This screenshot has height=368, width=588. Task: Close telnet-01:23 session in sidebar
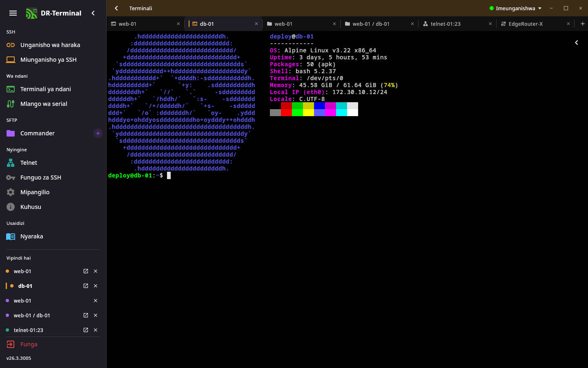pyautogui.click(x=96, y=330)
